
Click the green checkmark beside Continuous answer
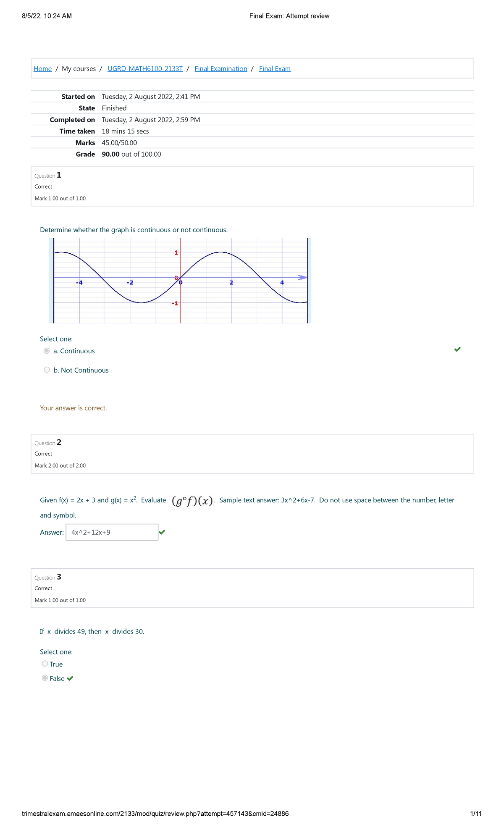tap(458, 349)
